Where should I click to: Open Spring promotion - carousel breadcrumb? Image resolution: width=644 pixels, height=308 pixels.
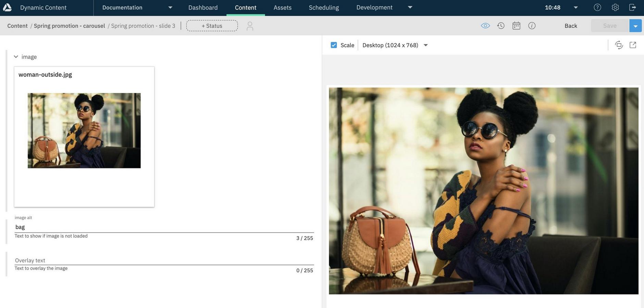point(69,26)
